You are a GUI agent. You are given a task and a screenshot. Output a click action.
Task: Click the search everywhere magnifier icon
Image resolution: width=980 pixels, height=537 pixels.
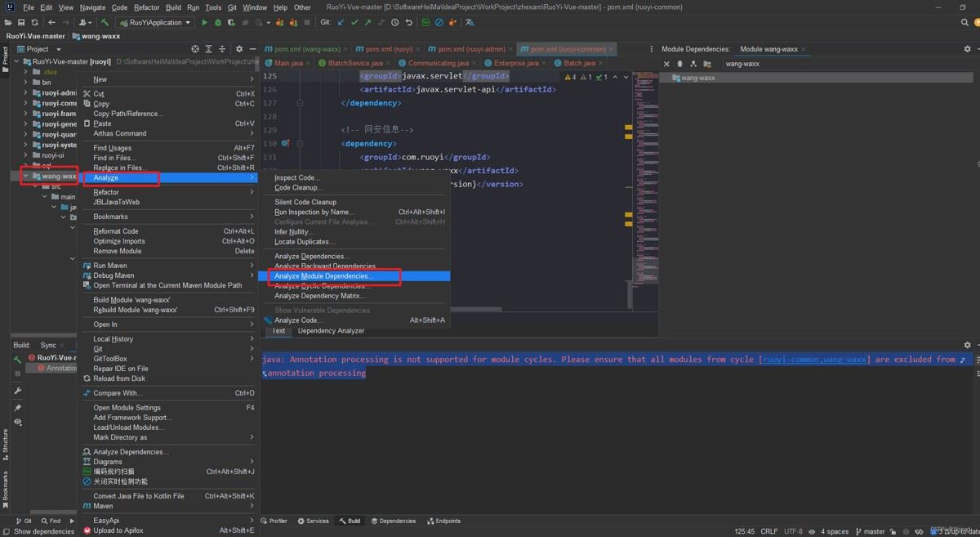point(964,23)
